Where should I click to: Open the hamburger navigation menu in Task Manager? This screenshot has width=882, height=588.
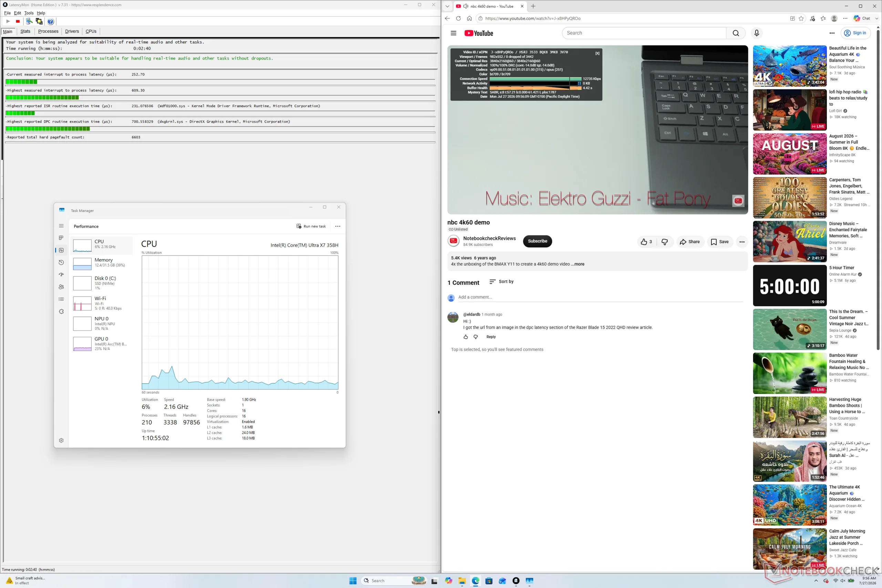(61, 226)
